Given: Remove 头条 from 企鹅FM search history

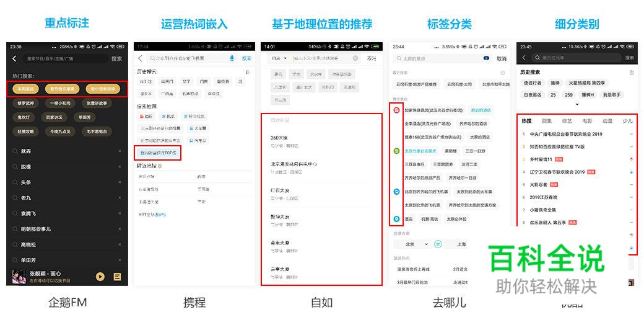Looking at the screenshot, I should click(x=120, y=182).
